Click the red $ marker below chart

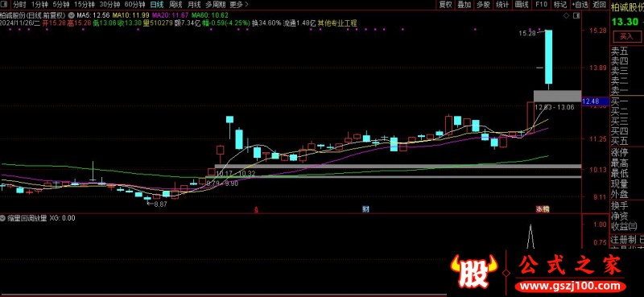pos(256,209)
